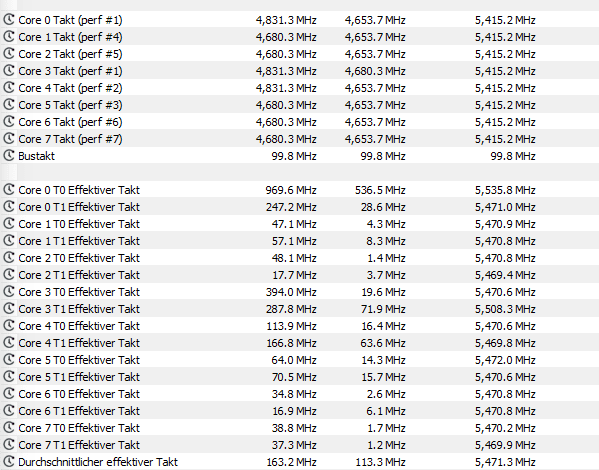Click the 5,535.8 MHz maximum value
Image resolution: width=599 pixels, height=470 pixels.
(505, 190)
